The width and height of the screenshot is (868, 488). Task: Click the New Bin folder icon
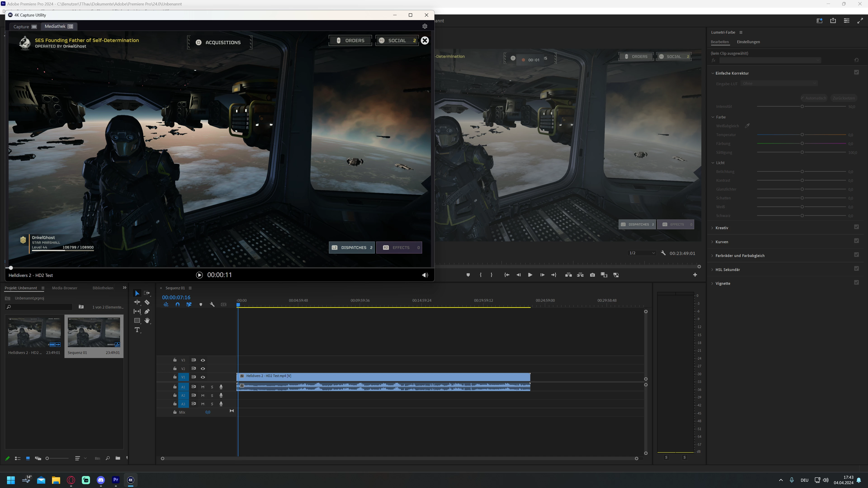pyautogui.click(x=118, y=458)
